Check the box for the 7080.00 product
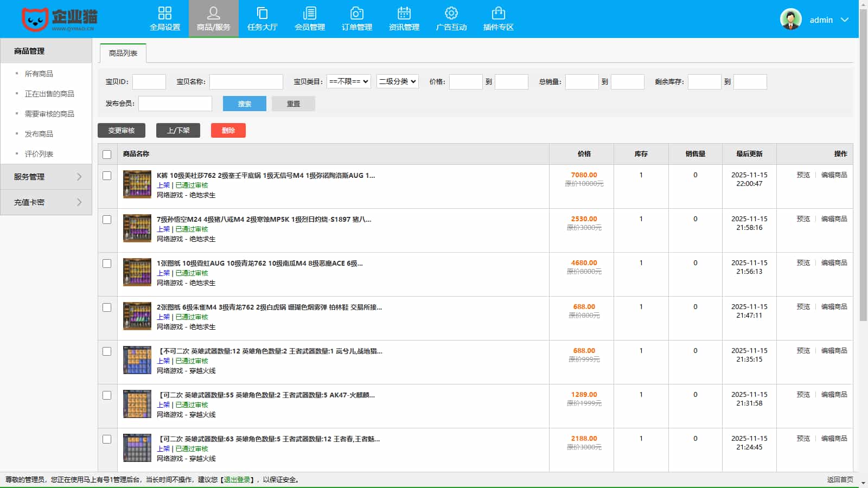The image size is (868, 488). coord(107,176)
